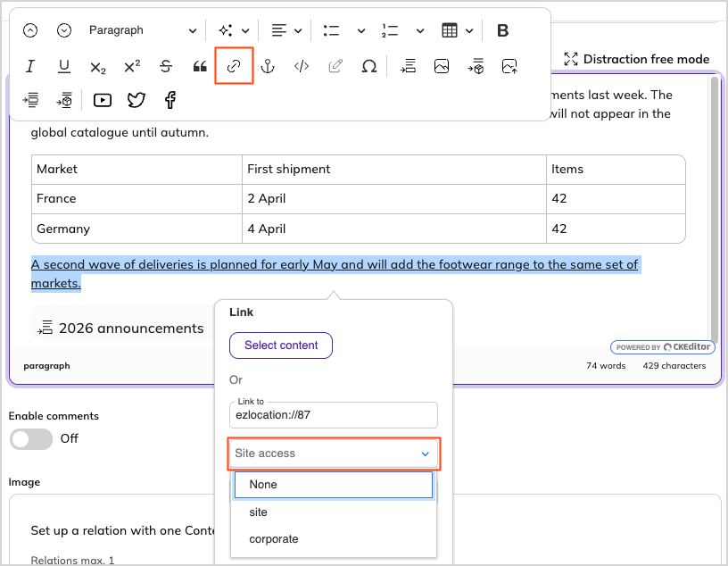Open the numbered list style chevron
This screenshot has width=728, height=566.
[420, 31]
